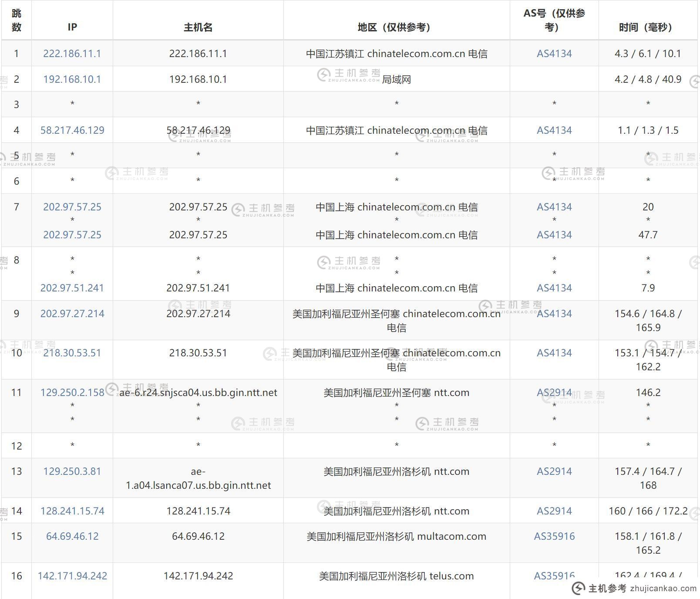Click the 128.241.15.74 IP link in hop 14
Image resolution: width=700 pixels, height=599 pixels.
point(72,511)
